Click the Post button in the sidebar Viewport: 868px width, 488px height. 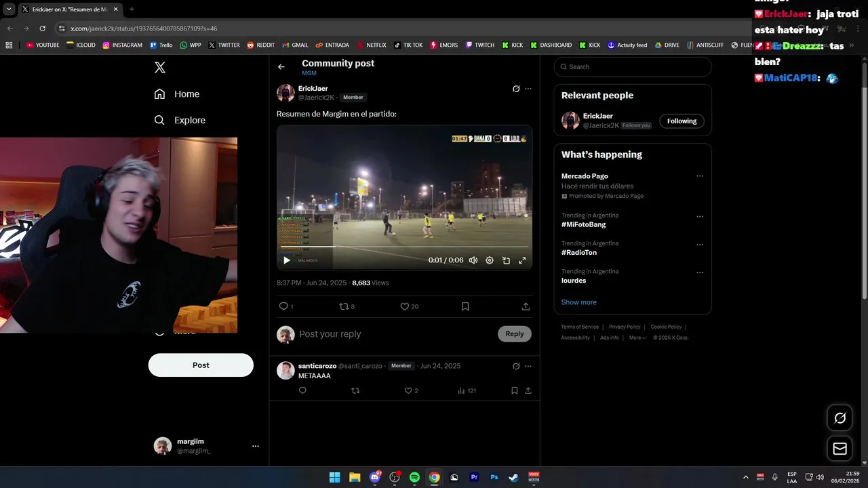pos(201,365)
